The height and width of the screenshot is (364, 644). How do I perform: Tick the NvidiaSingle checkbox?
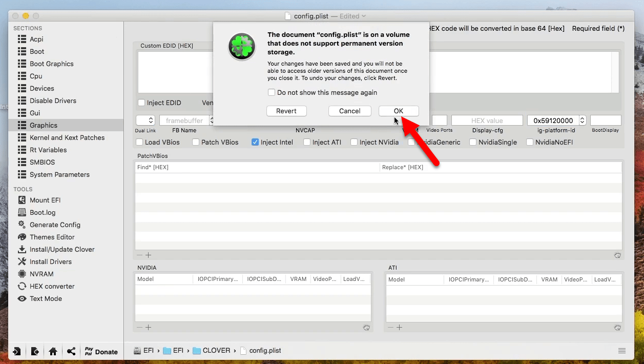click(x=473, y=142)
